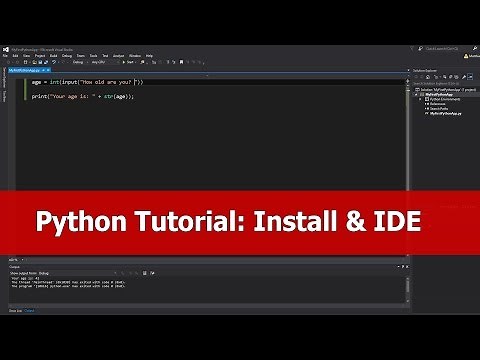This screenshot has height=360, width=480.
Task: Click the Refresh icon in Solution Explorer
Action: coord(445,77)
